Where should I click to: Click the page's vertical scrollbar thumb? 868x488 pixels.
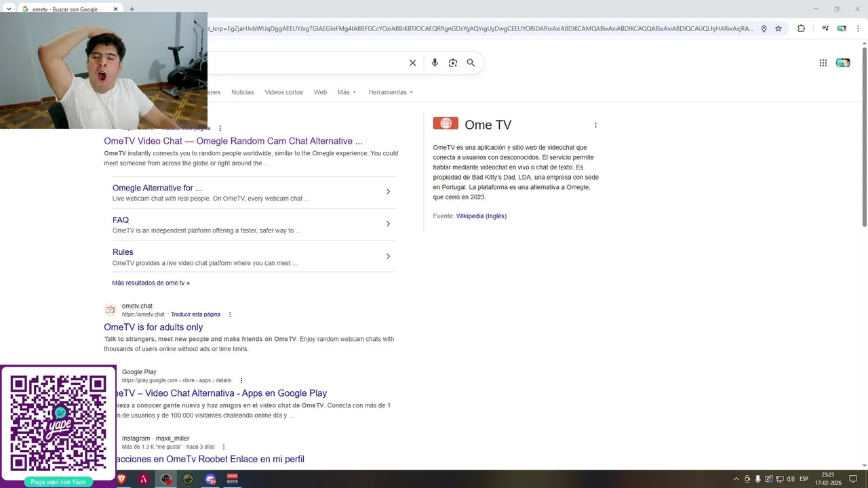(x=863, y=136)
